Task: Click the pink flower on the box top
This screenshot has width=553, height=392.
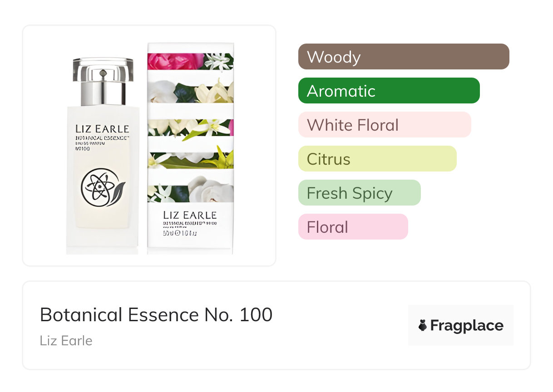Action: click(170, 61)
